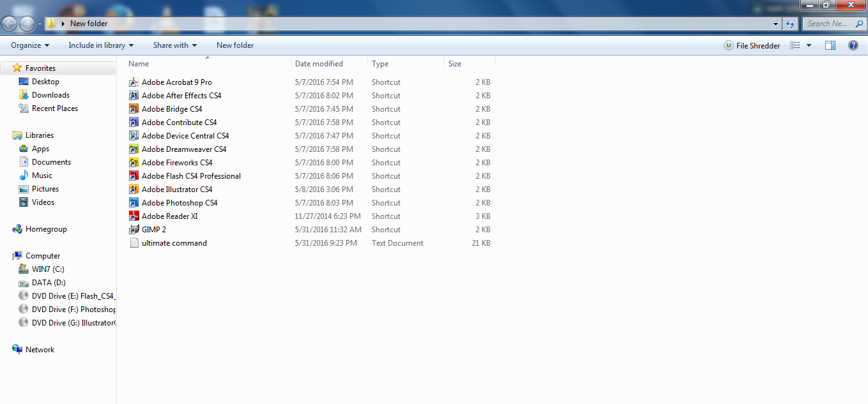Click the New folder breadcrumb in address bar
This screenshot has height=404, width=868.
[89, 24]
